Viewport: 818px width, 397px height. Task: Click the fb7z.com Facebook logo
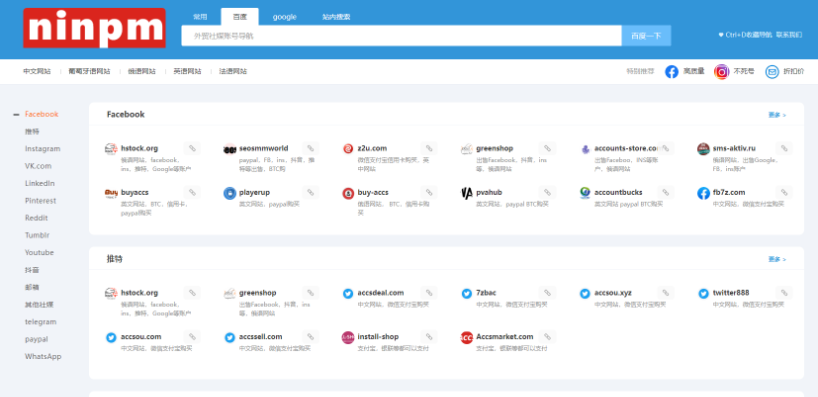tap(703, 194)
